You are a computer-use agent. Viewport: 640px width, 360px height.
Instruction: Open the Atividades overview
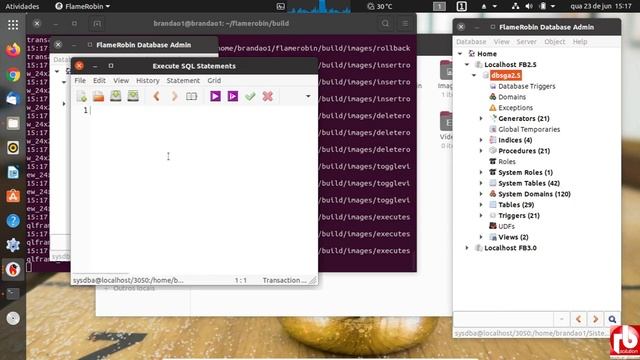[x=22, y=6]
